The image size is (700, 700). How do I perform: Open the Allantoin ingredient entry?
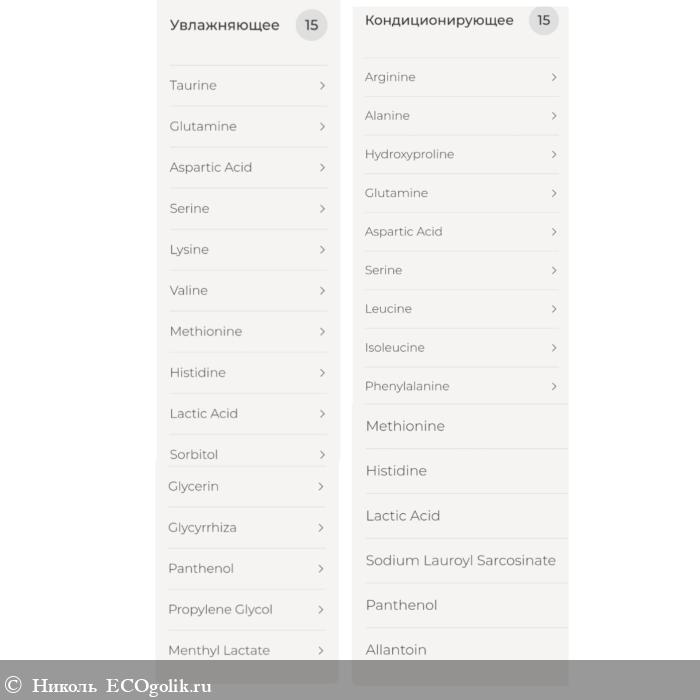[396, 650]
